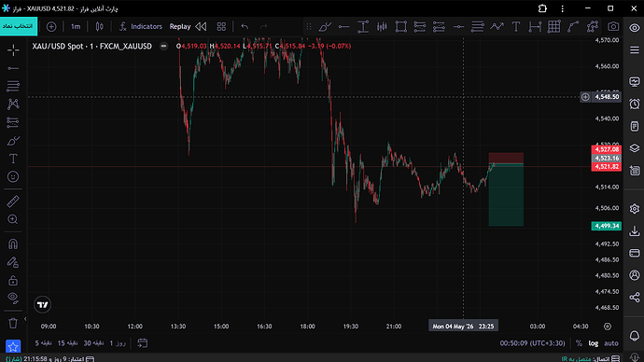The width and height of the screenshot is (644, 362).
Task: Open the trend line tools group
Action: (13, 68)
